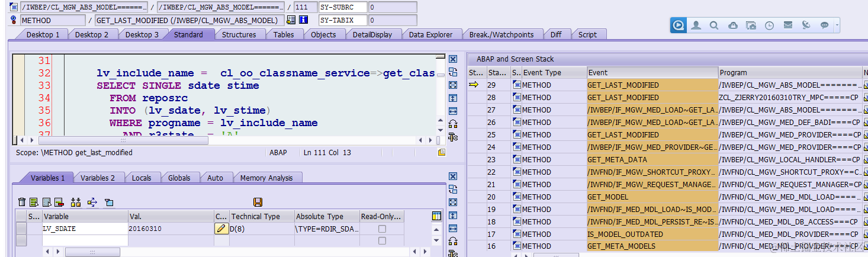This screenshot has width=868, height=257.
Task: Switch to the Auto tab
Action: point(216,178)
